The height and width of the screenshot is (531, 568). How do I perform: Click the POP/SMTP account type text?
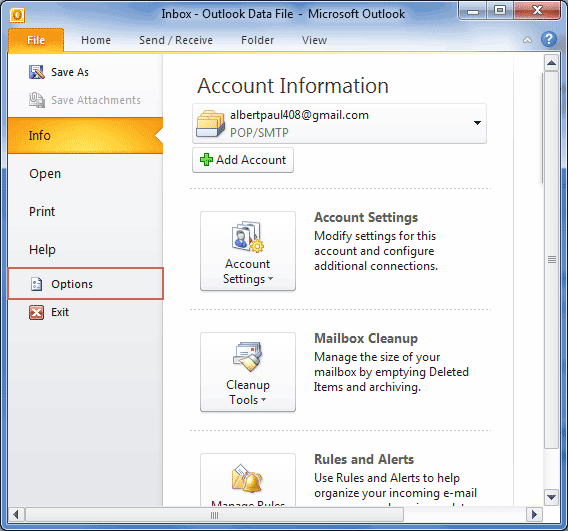point(259,133)
